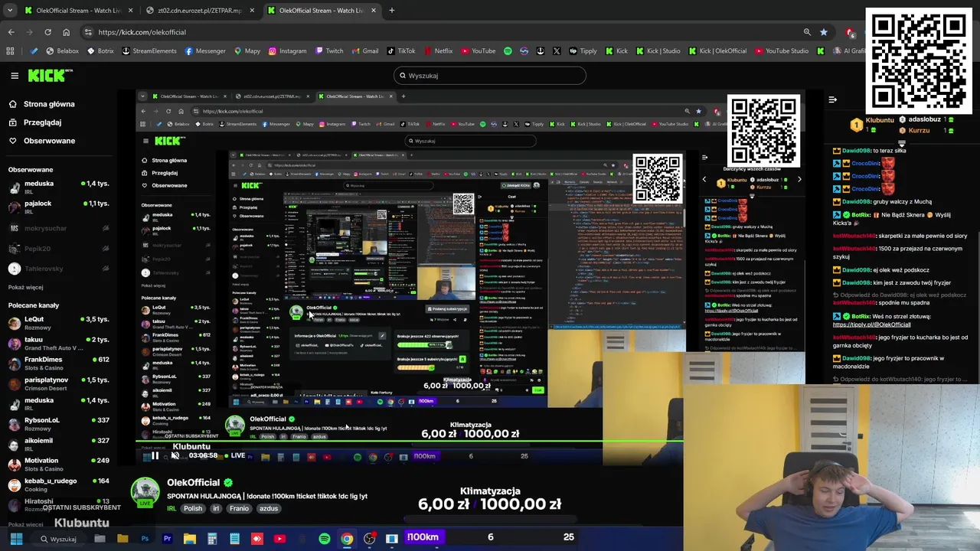Screen dimensions: 980x551
Task: Open parisplatynov Crimson Desert channel
Action: (59, 383)
